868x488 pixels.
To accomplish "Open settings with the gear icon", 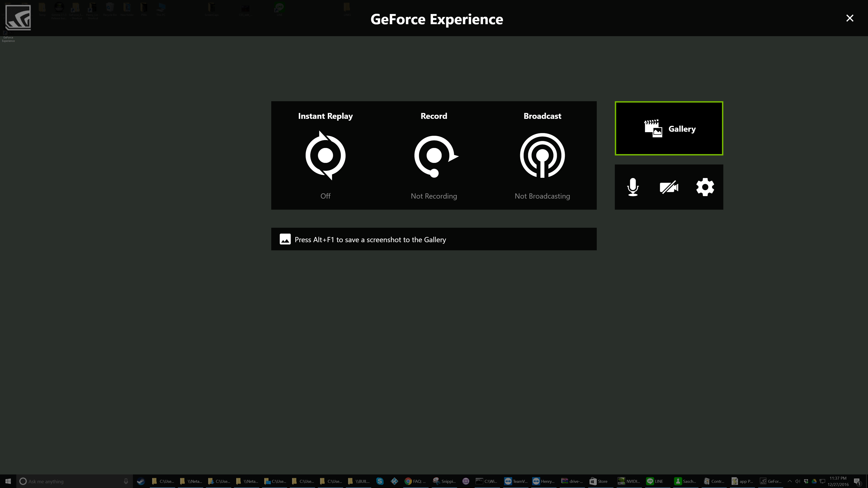I will [705, 187].
